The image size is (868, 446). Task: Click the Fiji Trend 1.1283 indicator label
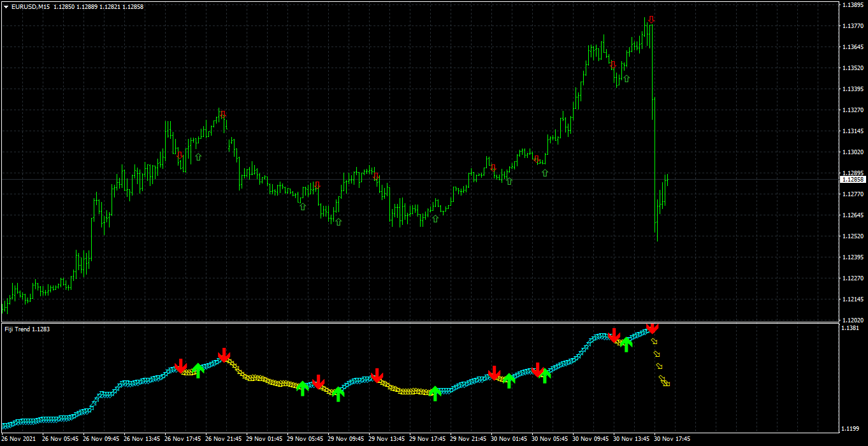(x=27, y=329)
